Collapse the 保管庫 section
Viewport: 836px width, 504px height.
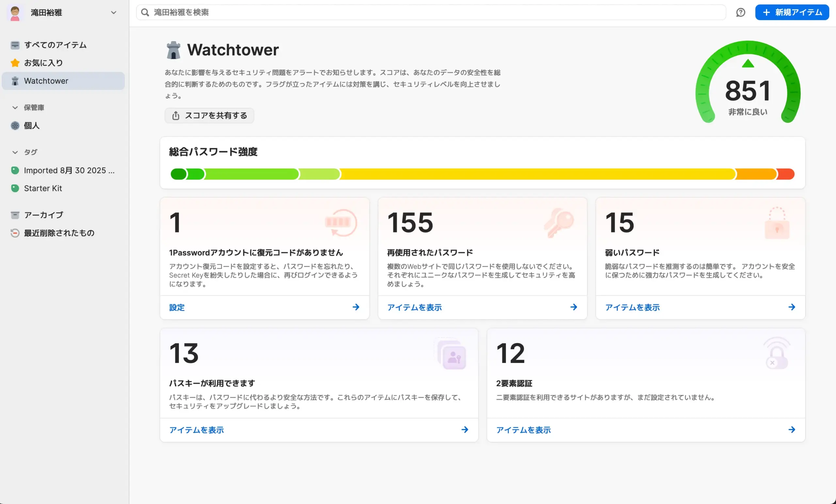(15, 107)
